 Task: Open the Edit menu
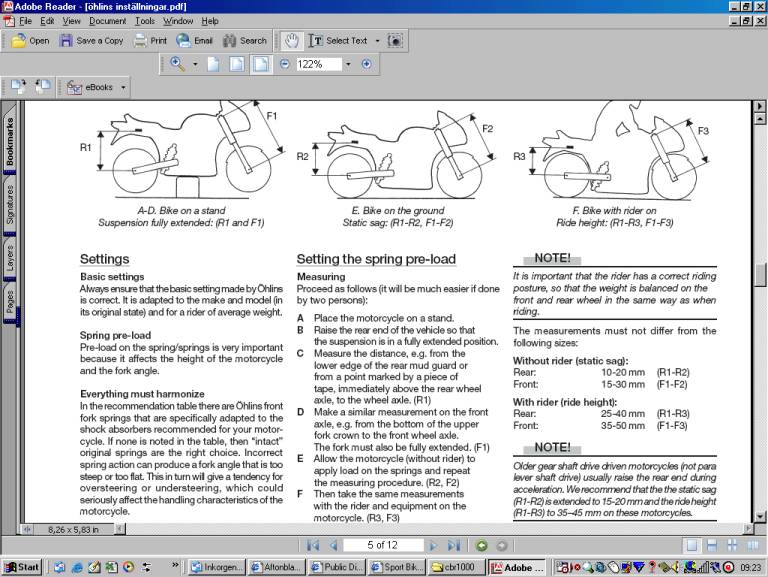(47, 21)
